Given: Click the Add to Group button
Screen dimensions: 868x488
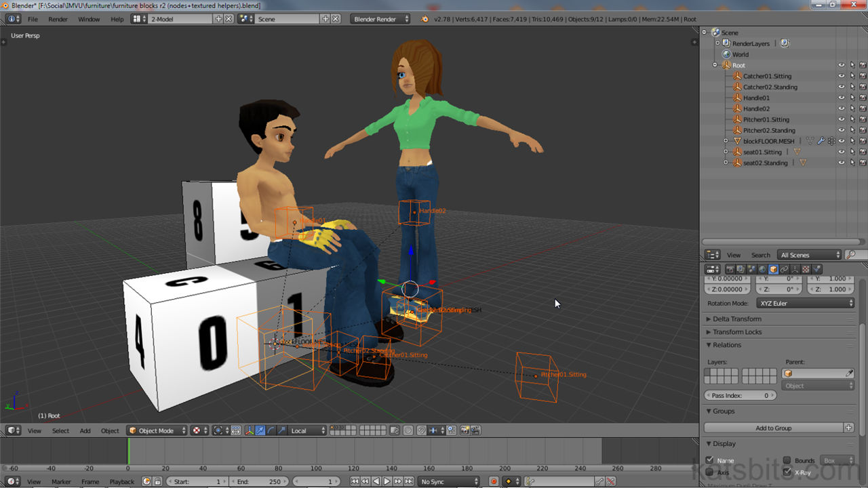Looking at the screenshot, I should [x=773, y=428].
